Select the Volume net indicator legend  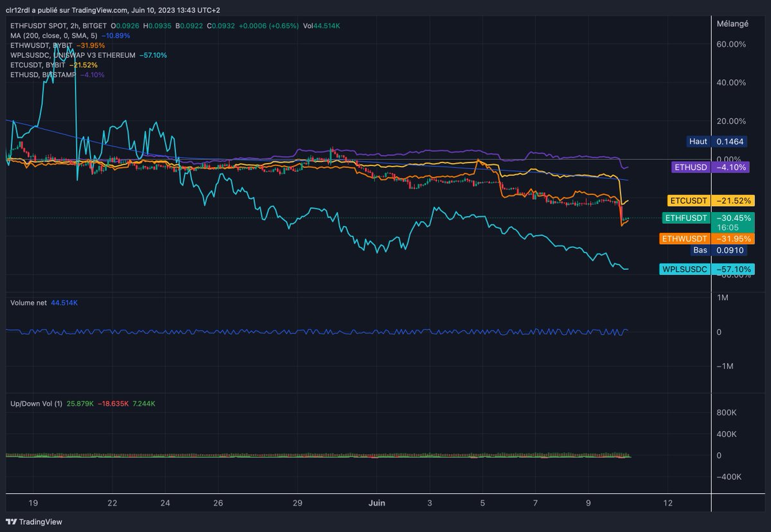coord(29,302)
